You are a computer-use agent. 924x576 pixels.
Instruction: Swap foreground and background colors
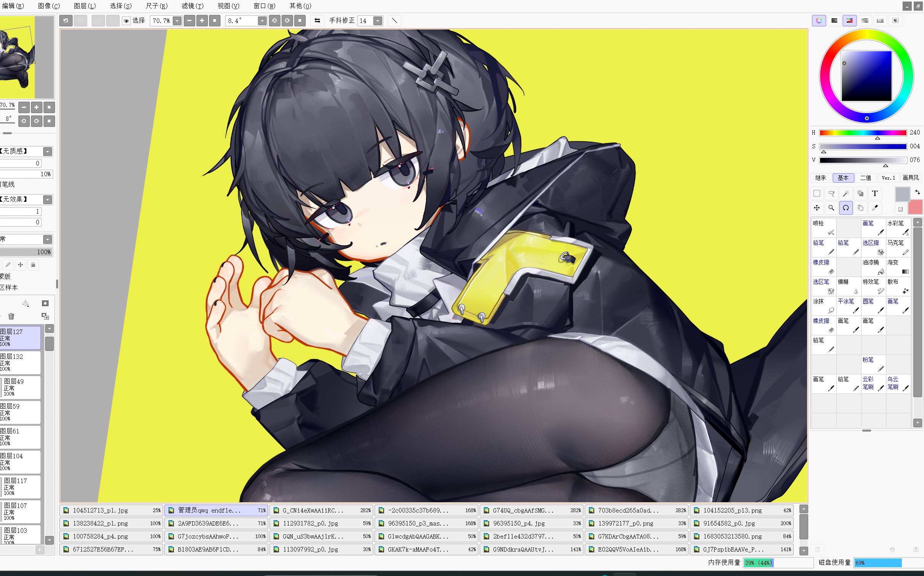pyautogui.click(x=918, y=192)
